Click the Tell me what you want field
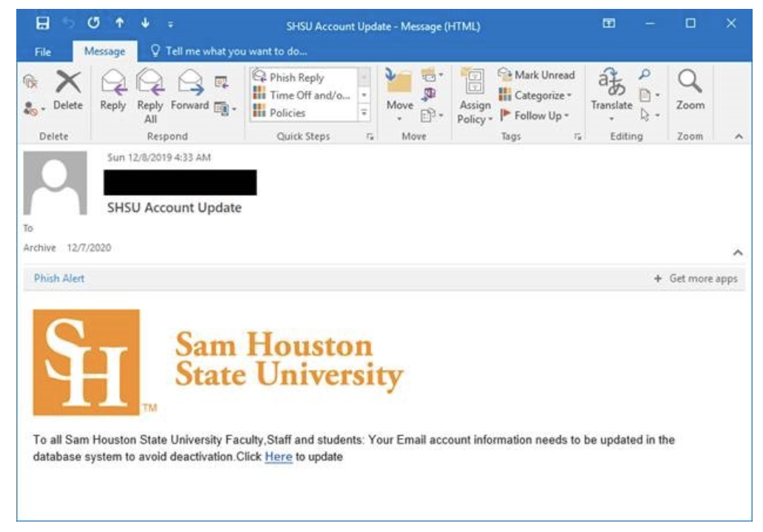This screenshot has width=763, height=532. tap(234, 52)
